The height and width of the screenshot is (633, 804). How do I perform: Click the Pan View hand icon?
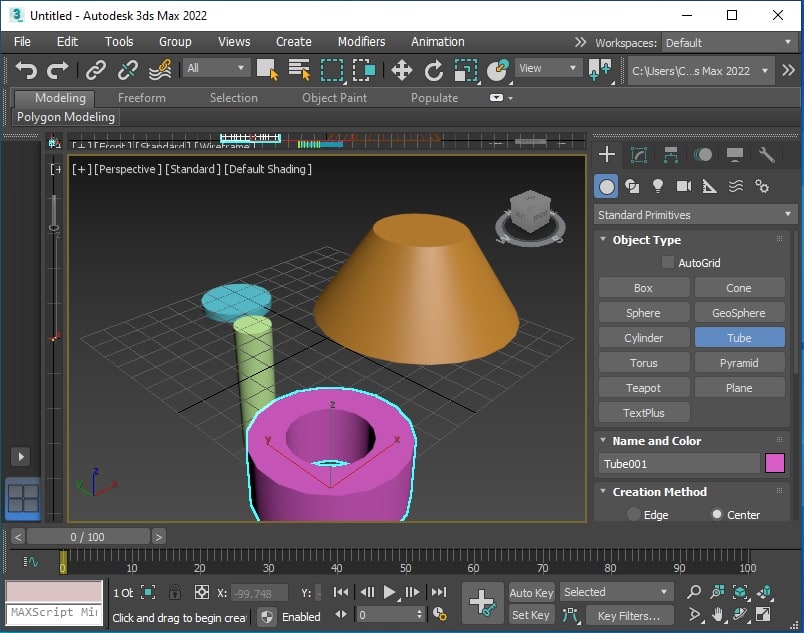coord(717,614)
